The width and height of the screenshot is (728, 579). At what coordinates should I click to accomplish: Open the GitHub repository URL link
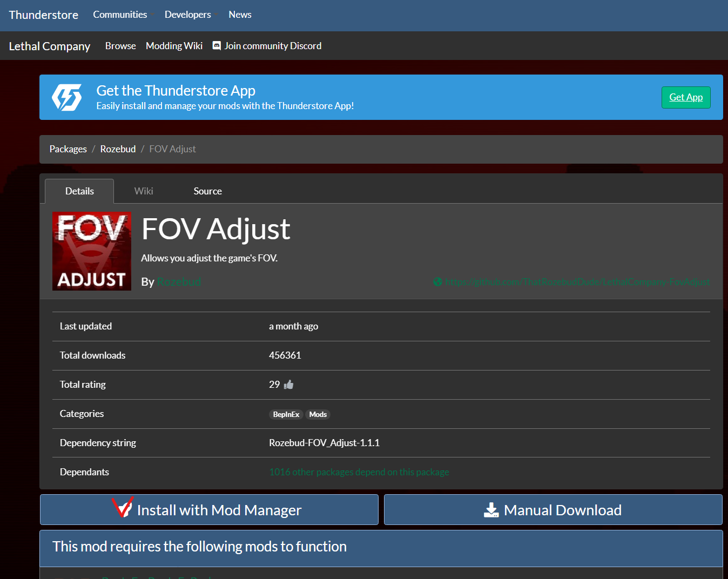click(x=577, y=282)
